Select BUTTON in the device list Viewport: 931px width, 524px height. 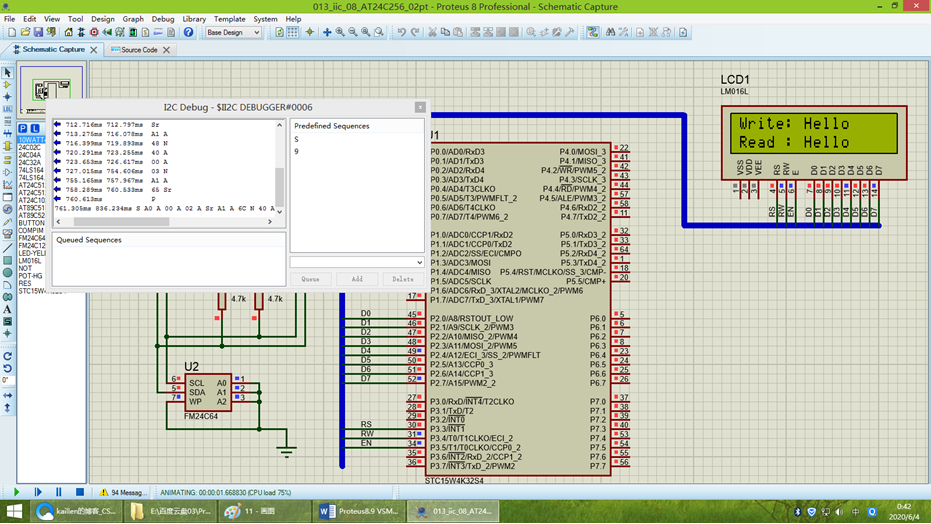(x=31, y=223)
